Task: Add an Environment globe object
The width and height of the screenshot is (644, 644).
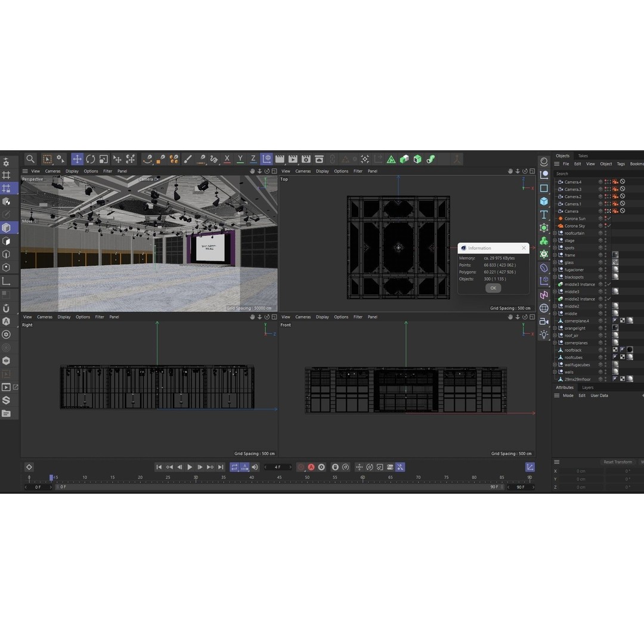Action: [x=544, y=308]
